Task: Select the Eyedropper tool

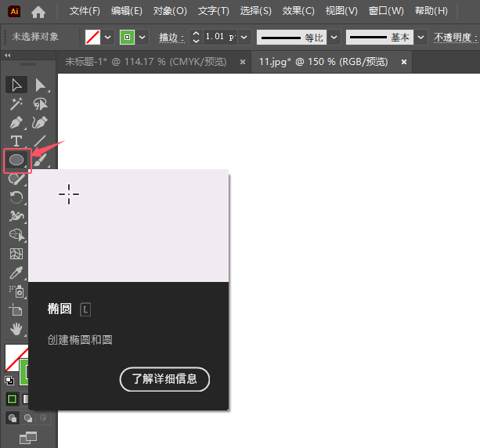Action: pos(16,273)
